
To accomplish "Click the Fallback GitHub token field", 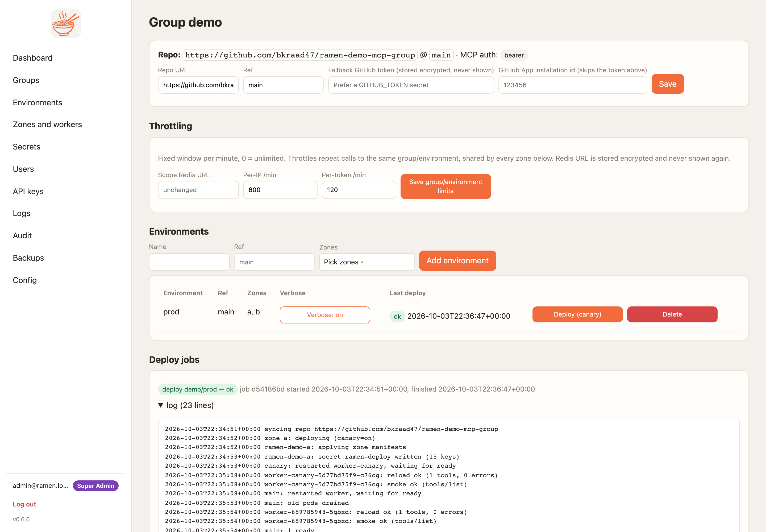I will (411, 85).
